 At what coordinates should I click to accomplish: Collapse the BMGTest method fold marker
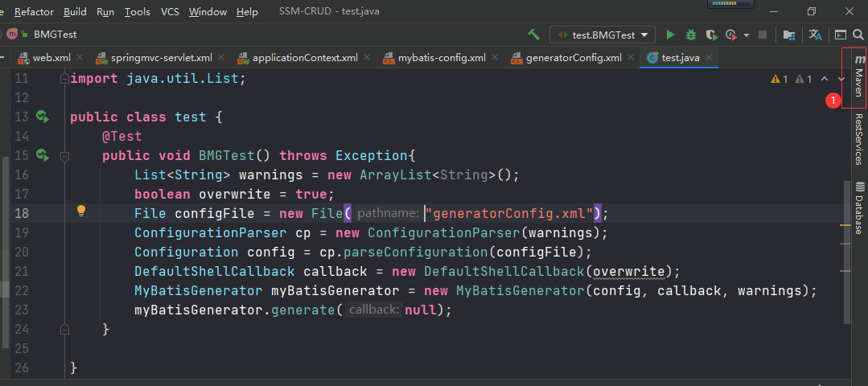(x=64, y=155)
